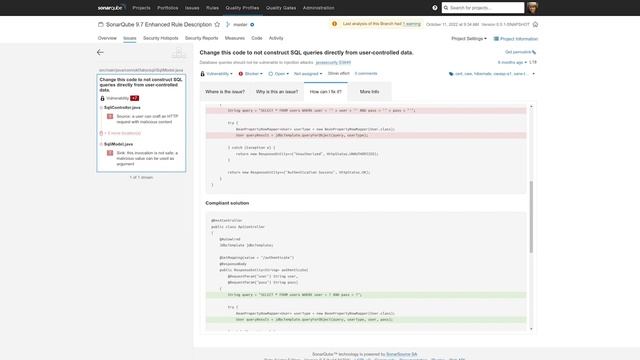This screenshot has height=360, width=640.
Task: Click the master branch name
Action: point(240,24)
